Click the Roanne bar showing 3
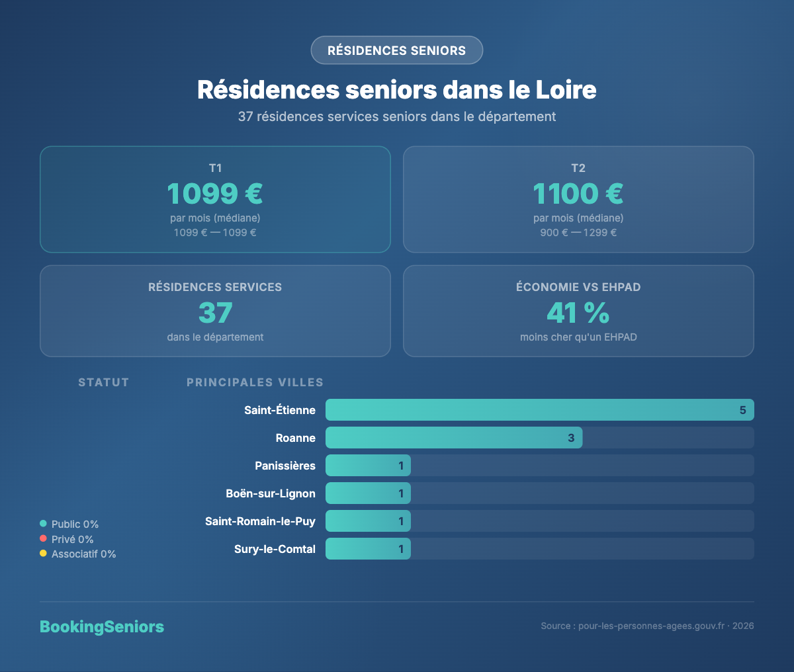This screenshot has height=672, width=794. [x=454, y=437]
